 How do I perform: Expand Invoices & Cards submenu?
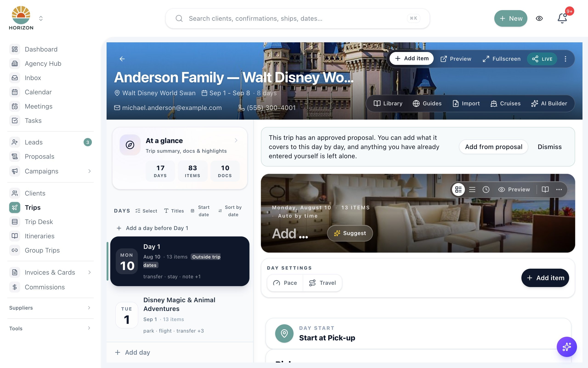point(89,272)
